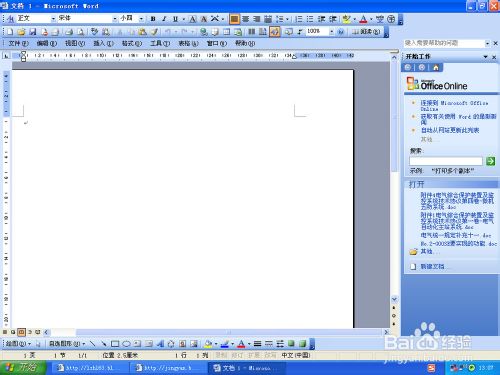Screen dimensions: 500x375
Task: Open a file with the folder icon
Action: point(21,32)
